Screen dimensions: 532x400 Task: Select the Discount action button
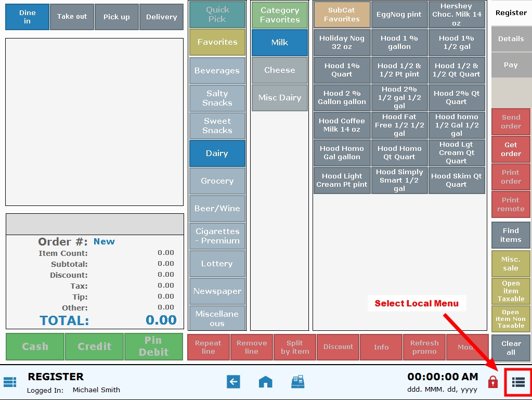coord(338,347)
